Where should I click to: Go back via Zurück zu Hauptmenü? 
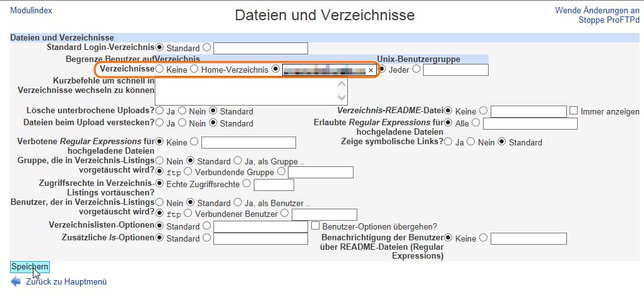pos(66,282)
